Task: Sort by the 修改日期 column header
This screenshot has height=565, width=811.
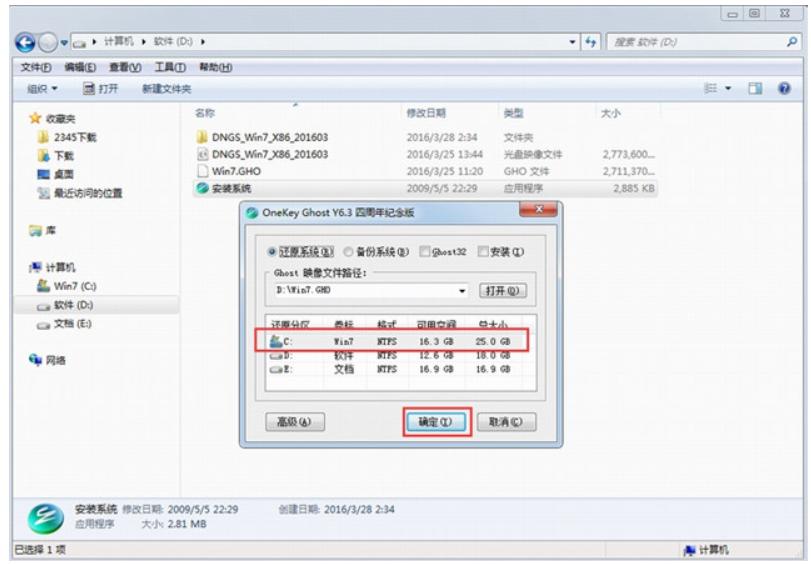Action: [426, 113]
